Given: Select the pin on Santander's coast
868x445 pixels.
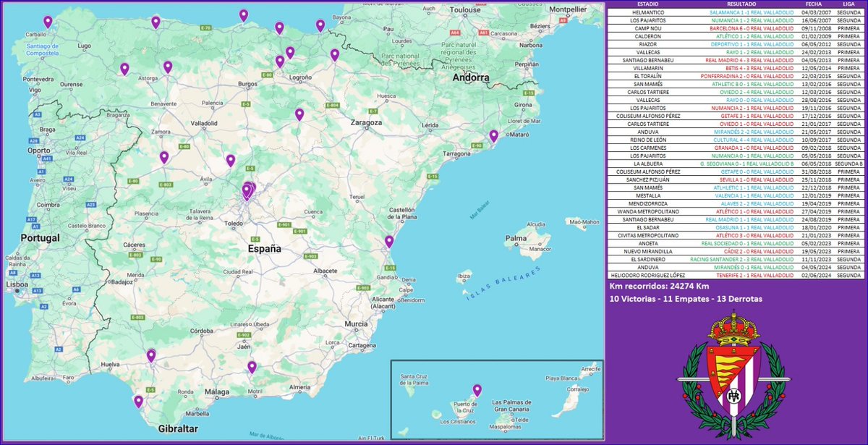Looking at the screenshot, I should coord(244,15).
